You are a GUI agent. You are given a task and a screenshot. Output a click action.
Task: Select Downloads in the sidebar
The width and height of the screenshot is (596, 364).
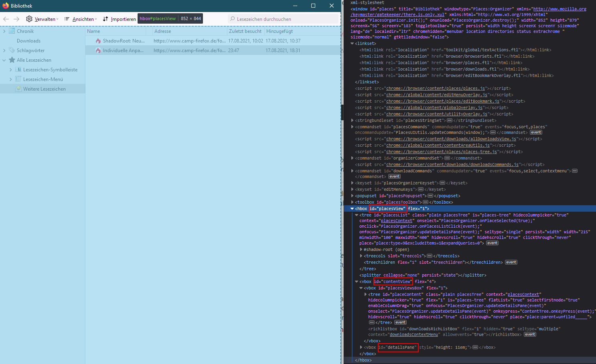28,41
